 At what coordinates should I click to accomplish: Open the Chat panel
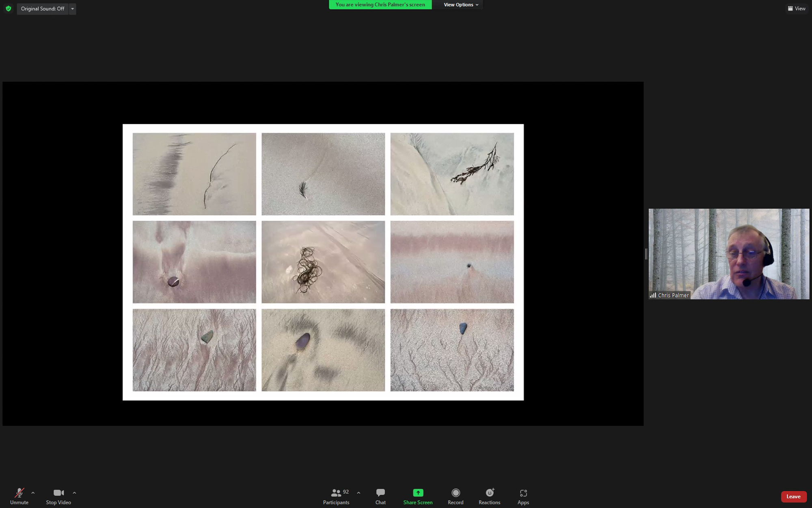coord(380,496)
